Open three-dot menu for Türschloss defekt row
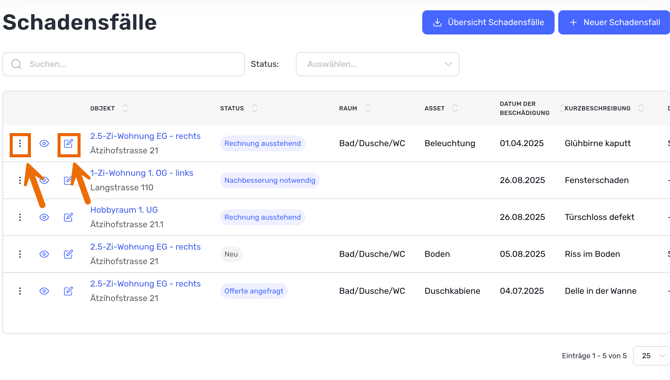 [20, 217]
